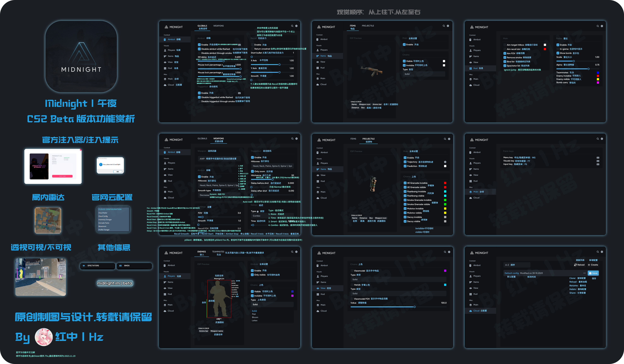Open three-dots menu on Default config row
The image size is (624, 364).
585,273
